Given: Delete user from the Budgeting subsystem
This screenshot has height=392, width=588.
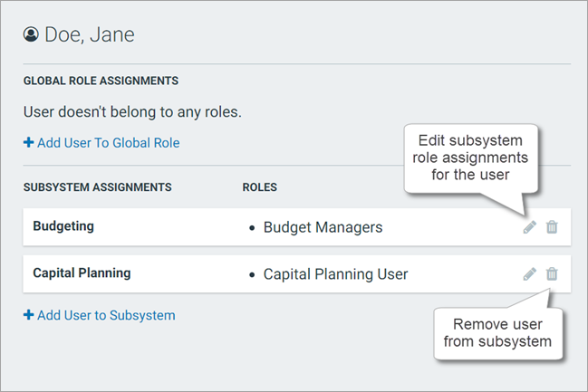Looking at the screenshot, I should [552, 227].
